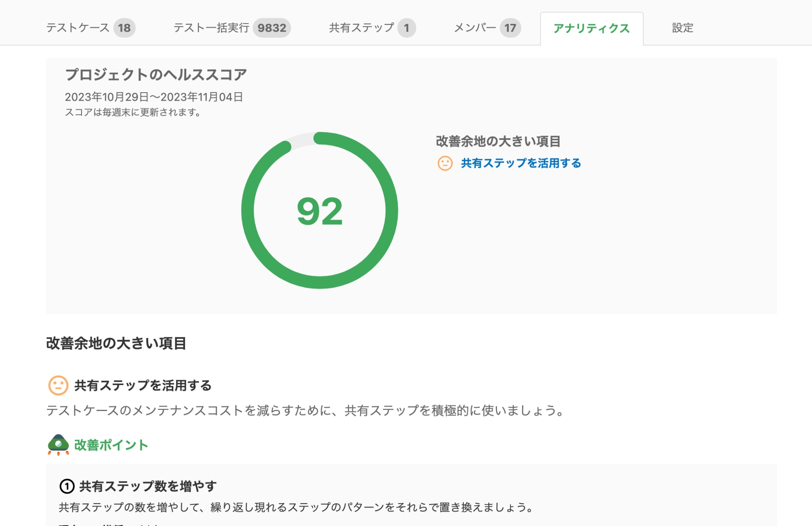Click the 9832 count badge
This screenshot has width=812, height=526.
point(272,28)
